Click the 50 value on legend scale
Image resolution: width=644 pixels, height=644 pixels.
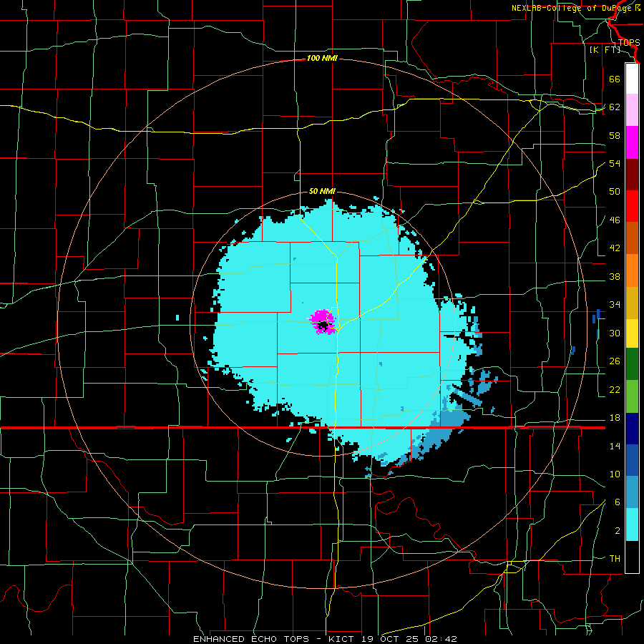615,191
